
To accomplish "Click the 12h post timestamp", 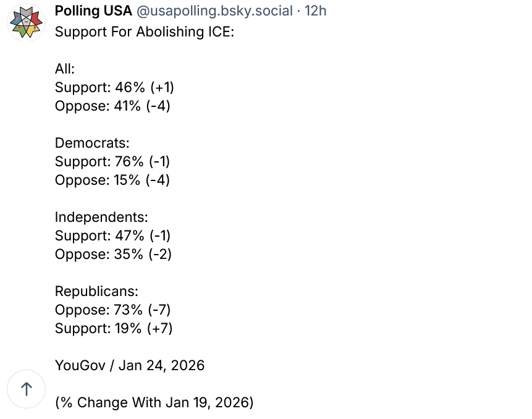I will 315,11.
